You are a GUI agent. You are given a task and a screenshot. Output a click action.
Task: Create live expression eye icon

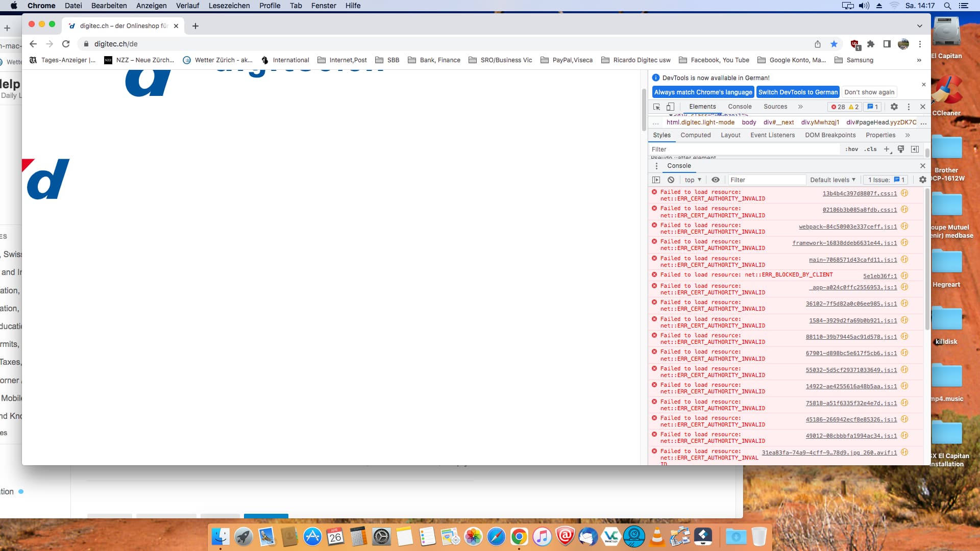coord(716,180)
